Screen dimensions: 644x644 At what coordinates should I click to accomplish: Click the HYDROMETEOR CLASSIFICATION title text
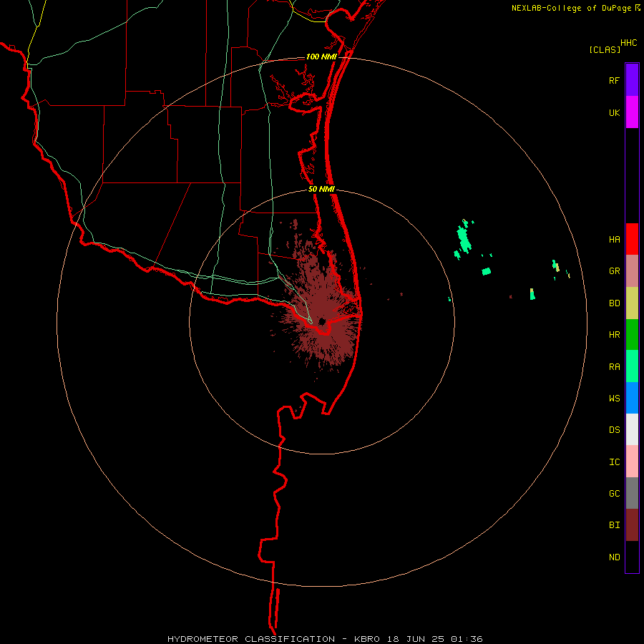(x=251, y=639)
